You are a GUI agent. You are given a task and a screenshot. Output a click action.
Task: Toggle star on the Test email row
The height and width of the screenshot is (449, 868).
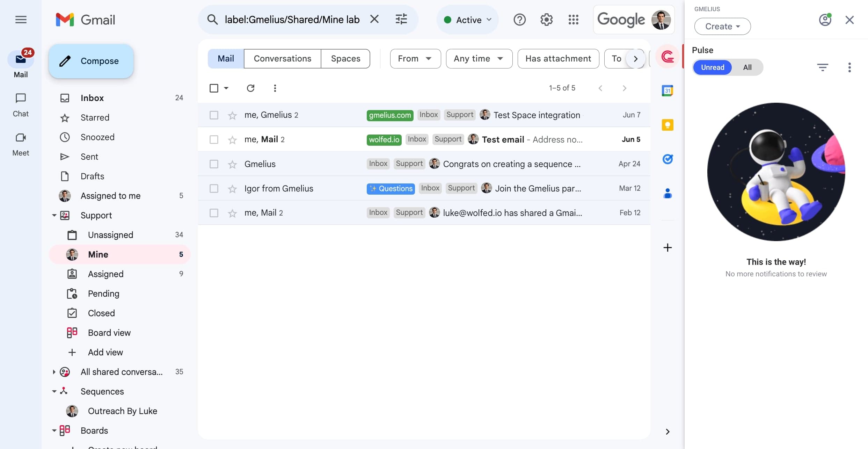pyautogui.click(x=232, y=139)
